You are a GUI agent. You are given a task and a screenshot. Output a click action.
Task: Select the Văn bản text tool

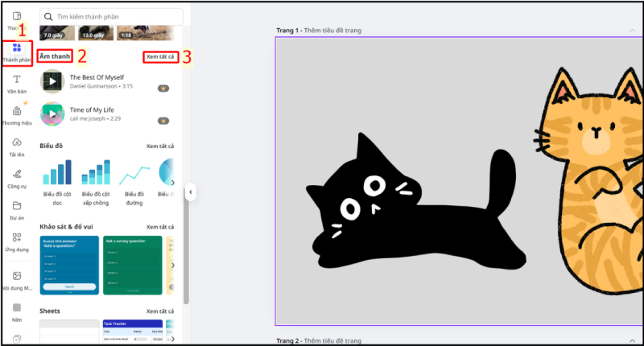(x=17, y=84)
